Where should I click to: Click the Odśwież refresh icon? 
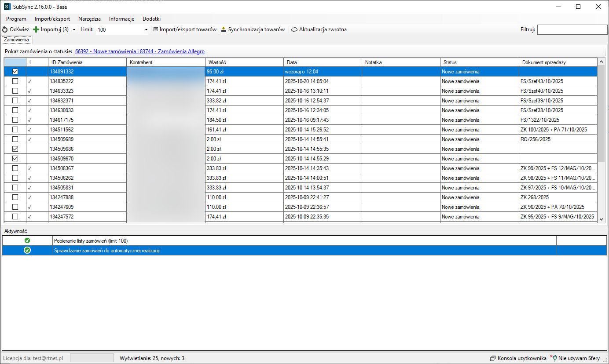click(x=5, y=29)
